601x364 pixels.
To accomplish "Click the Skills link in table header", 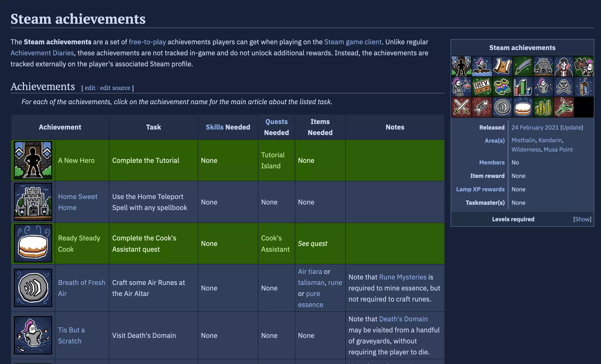I will coord(214,127).
